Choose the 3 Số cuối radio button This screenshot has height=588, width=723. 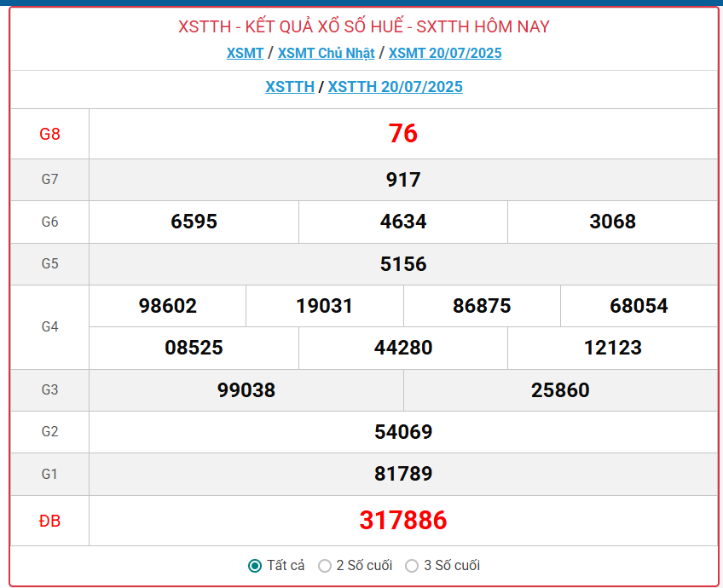pos(412,566)
